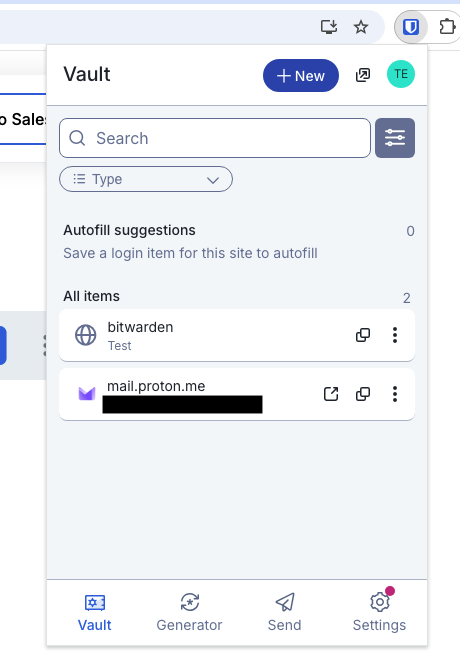Click the install app icon in address bar

(x=329, y=27)
